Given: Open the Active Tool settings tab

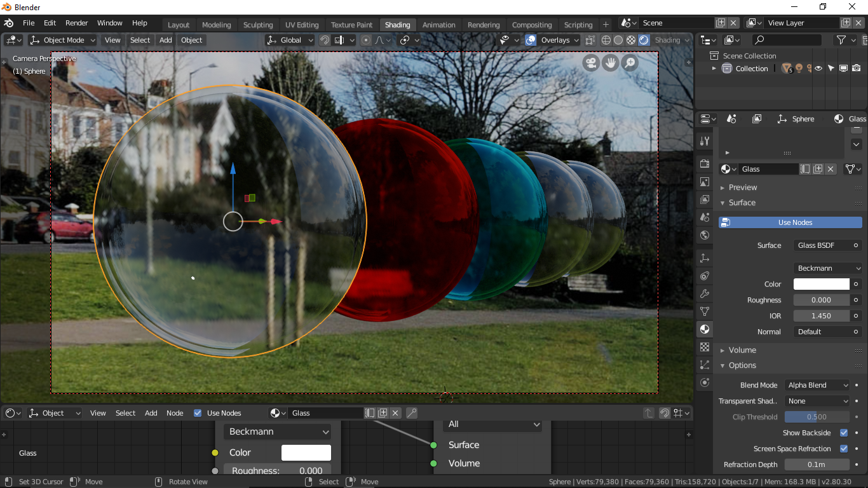Looking at the screenshot, I should pos(704,140).
